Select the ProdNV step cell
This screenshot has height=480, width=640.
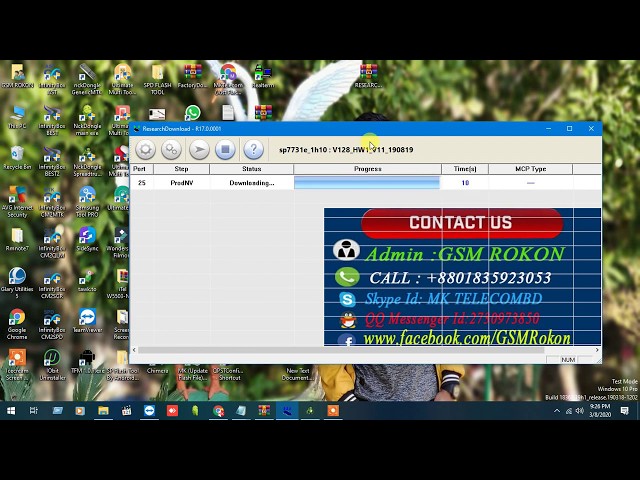click(x=182, y=183)
